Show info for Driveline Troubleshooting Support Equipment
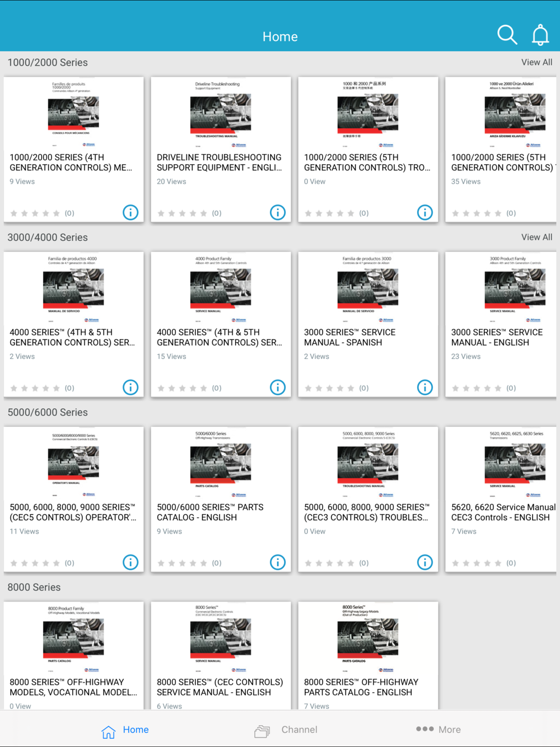The image size is (560, 747). [x=278, y=213]
